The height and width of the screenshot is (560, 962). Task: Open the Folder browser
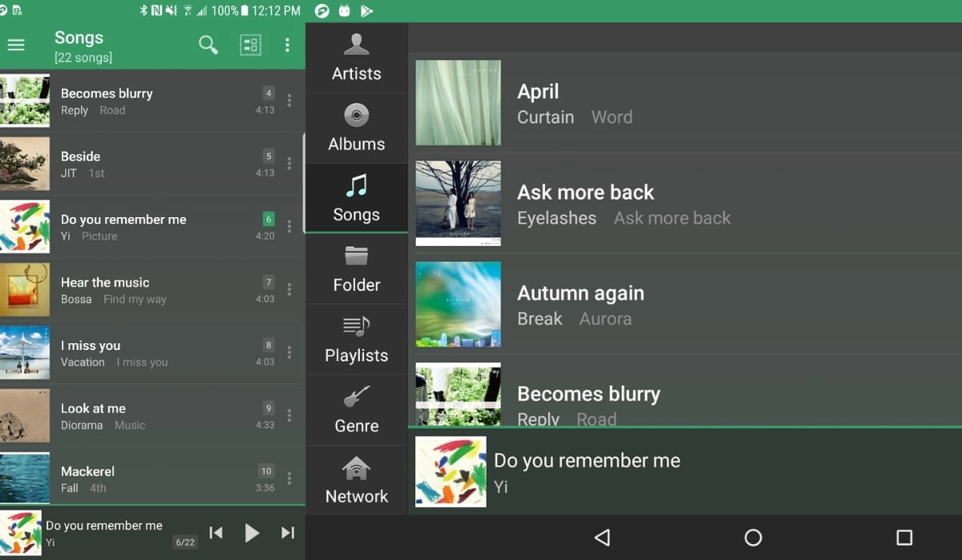tap(356, 269)
